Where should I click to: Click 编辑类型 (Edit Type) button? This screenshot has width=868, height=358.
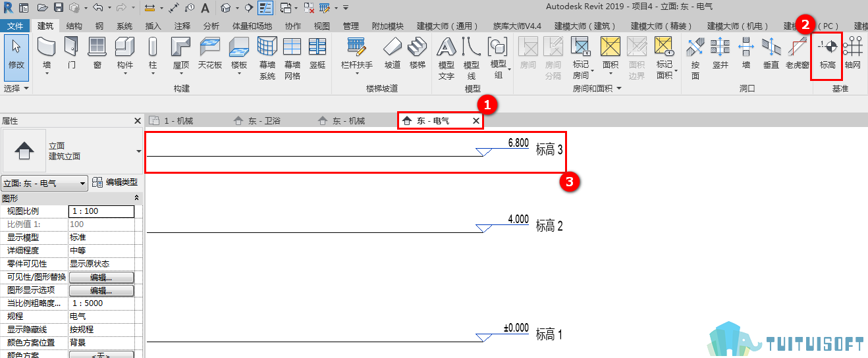[116, 182]
